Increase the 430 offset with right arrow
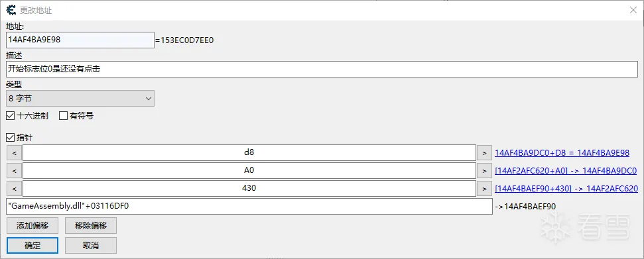Screen dimensions: 644x259 [x=484, y=188]
